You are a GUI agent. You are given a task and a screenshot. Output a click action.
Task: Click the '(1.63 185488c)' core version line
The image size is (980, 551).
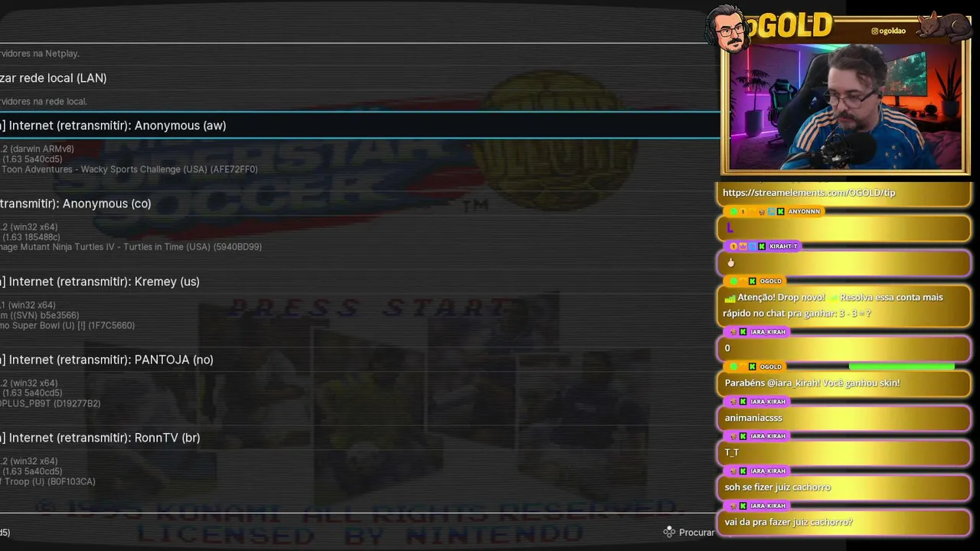pyautogui.click(x=31, y=237)
